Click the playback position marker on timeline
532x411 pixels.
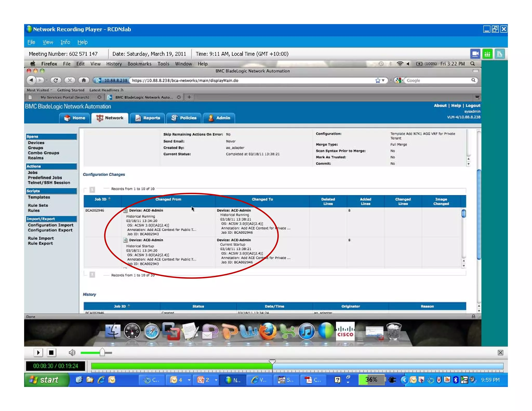coord(272,362)
